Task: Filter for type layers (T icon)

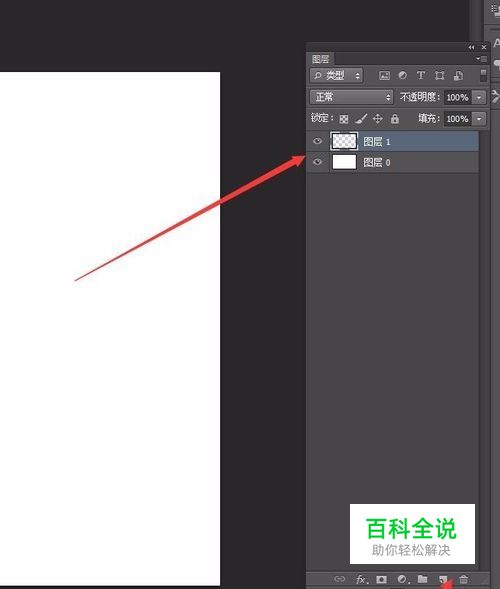Action: [x=421, y=76]
